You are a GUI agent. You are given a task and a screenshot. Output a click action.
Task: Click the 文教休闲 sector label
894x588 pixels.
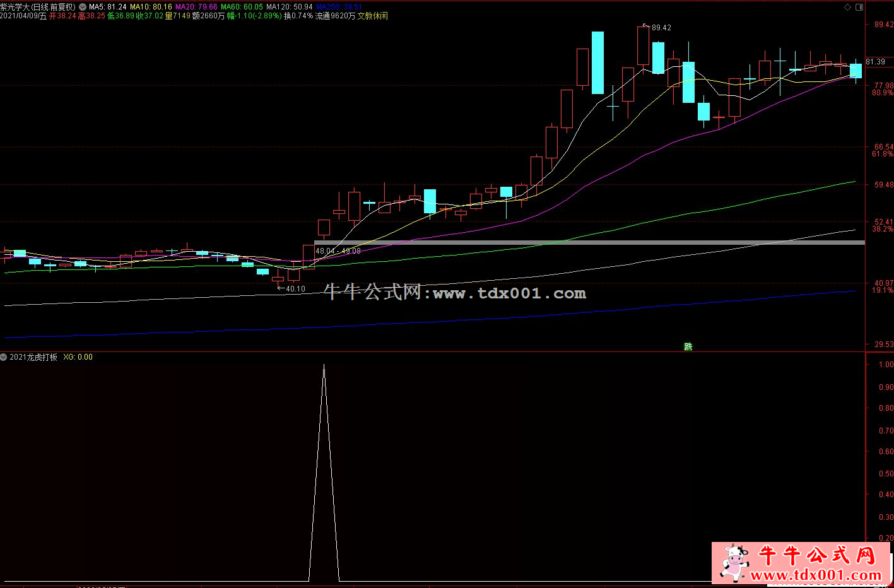tap(372, 16)
